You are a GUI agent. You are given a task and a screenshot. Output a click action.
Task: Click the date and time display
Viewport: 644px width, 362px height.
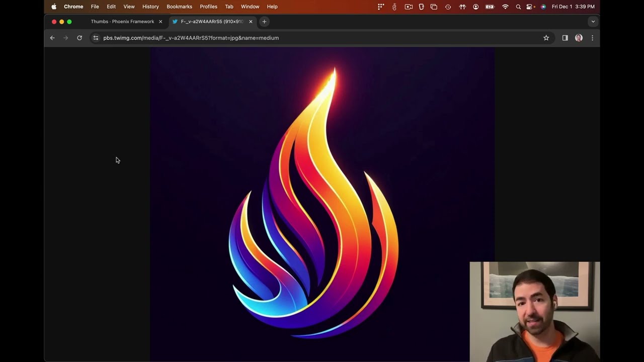573,7
